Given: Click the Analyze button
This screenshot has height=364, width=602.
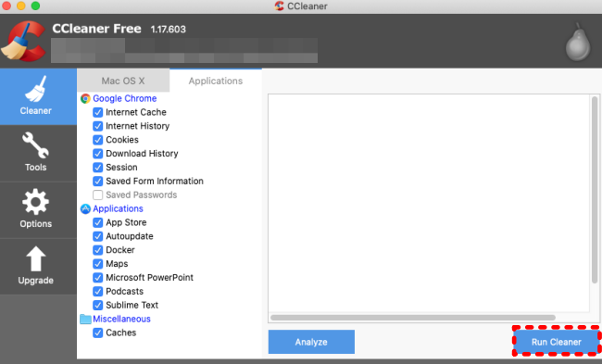Looking at the screenshot, I should [311, 342].
